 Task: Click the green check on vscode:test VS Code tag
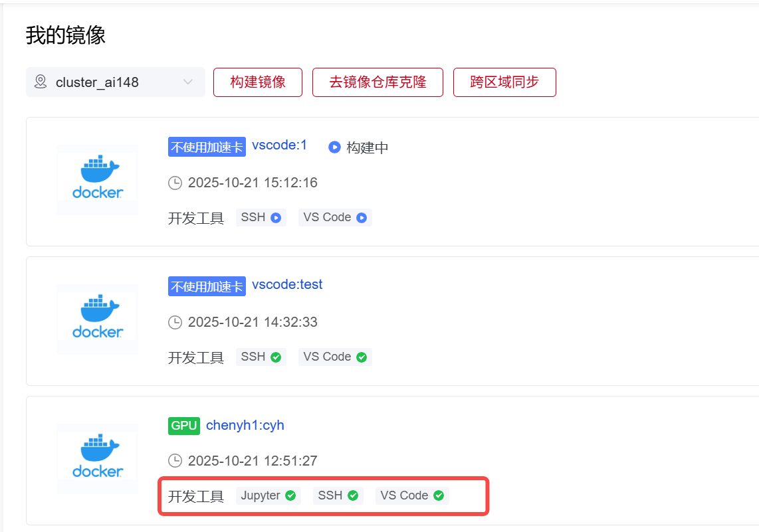[x=362, y=357]
